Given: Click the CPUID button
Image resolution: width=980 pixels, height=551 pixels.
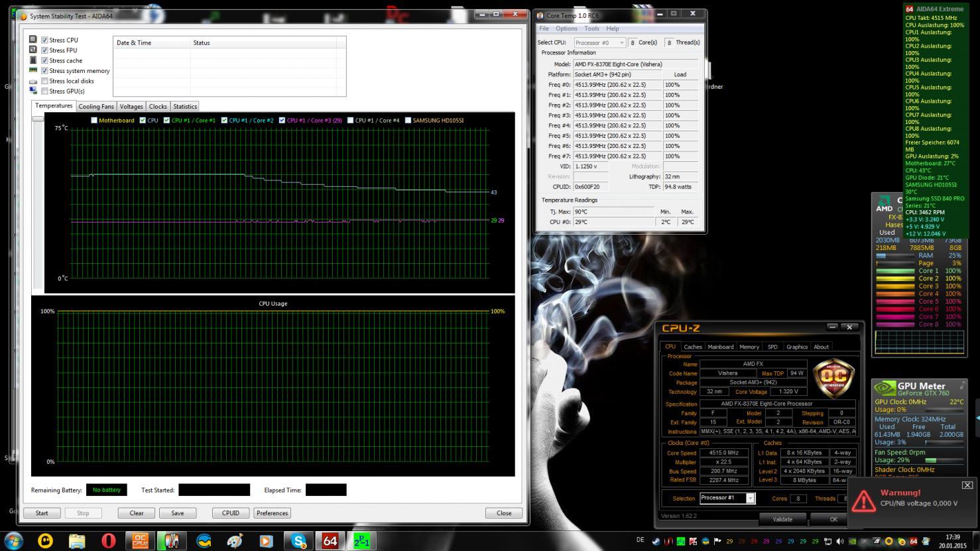Looking at the screenshot, I should pos(231,513).
